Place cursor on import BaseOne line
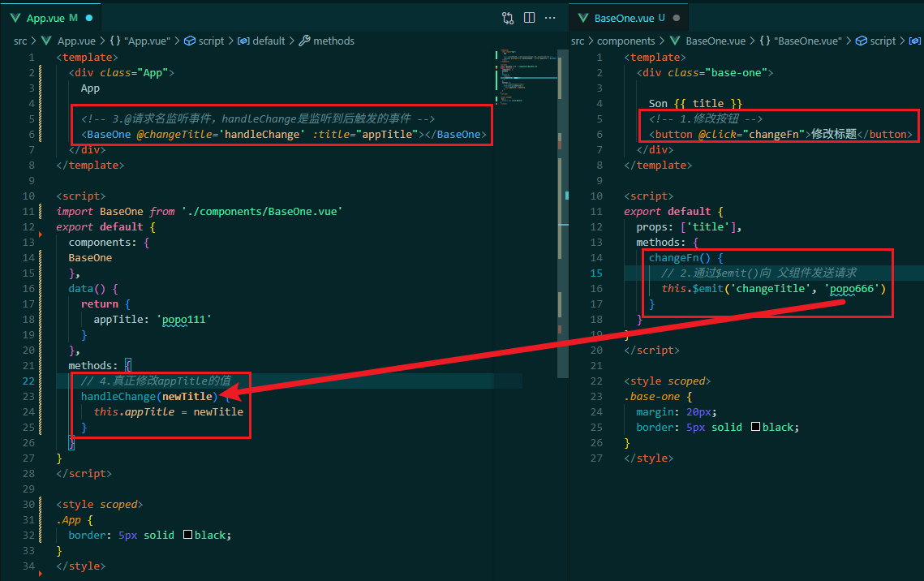This screenshot has height=581, width=924. 200,211
